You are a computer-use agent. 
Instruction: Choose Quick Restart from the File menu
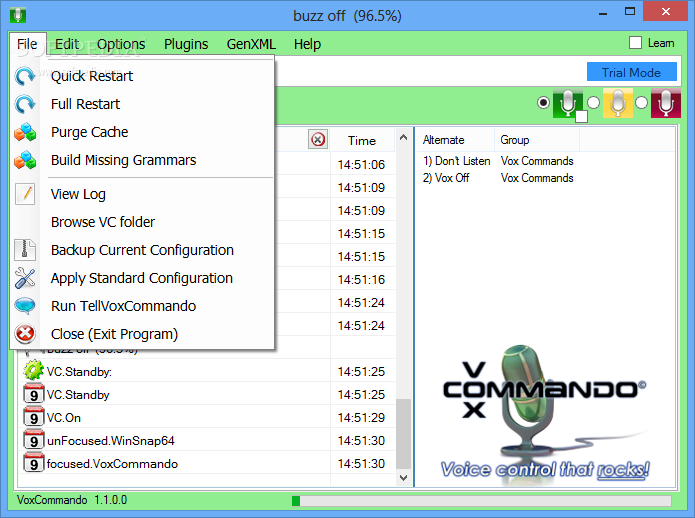pos(142,76)
